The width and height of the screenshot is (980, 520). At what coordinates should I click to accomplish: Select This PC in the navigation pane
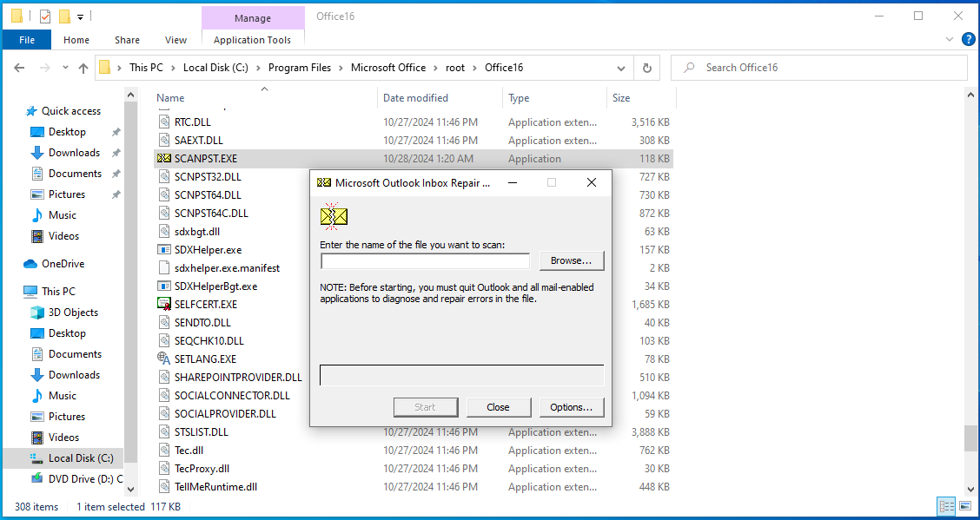point(58,291)
